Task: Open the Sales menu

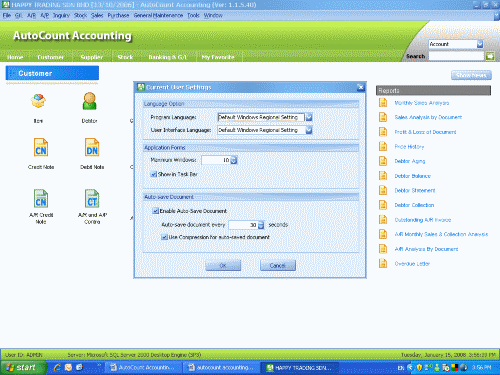Action: pyautogui.click(x=97, y=15)
